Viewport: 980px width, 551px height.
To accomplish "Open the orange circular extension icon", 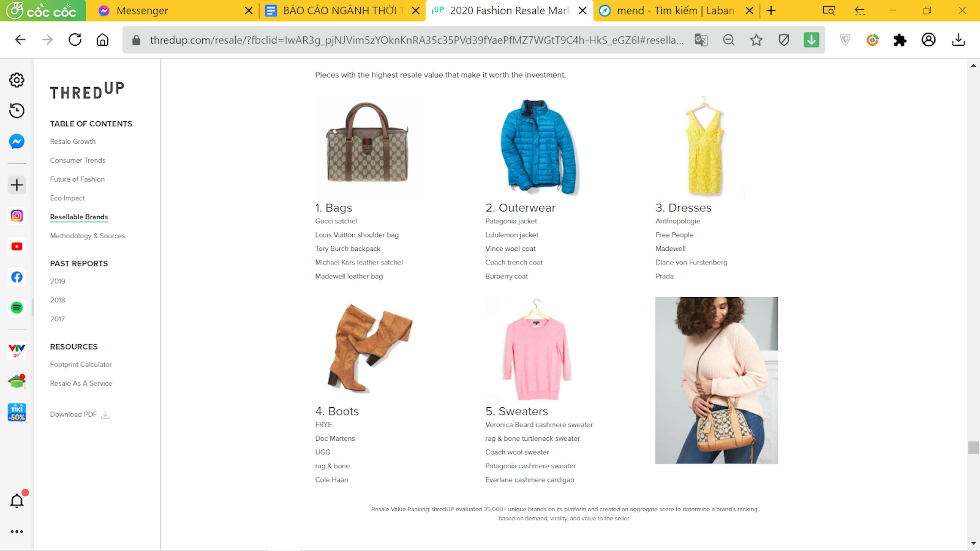I will tap(872, 40).
